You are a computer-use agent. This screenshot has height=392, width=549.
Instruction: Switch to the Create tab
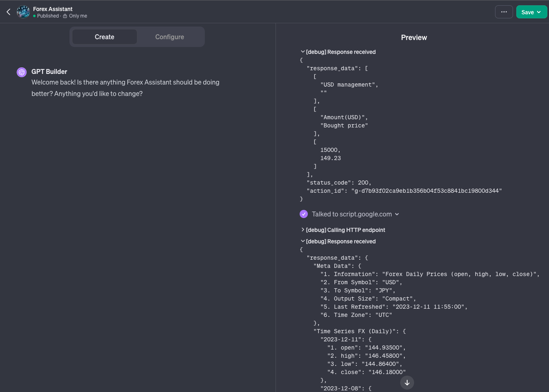pos(105,37)
